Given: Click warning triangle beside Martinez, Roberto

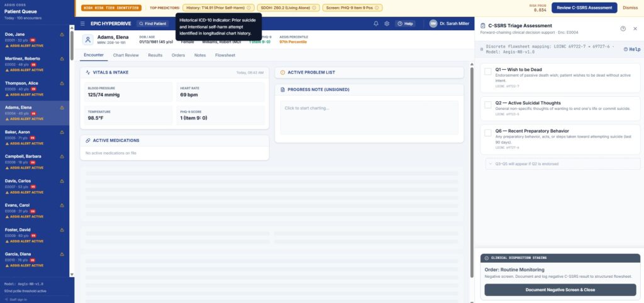Looking at the screenshot, I should (62, 58).
